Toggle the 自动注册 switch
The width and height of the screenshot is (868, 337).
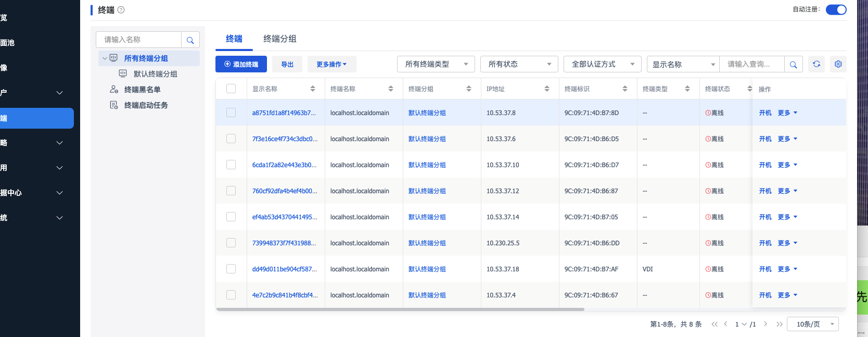pos(836,10)
